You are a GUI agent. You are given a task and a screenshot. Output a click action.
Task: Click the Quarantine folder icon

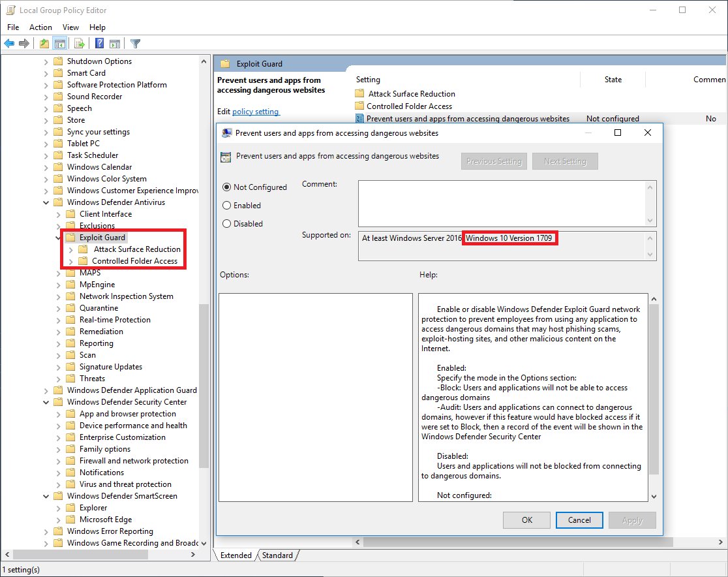[x=70, y=308]
